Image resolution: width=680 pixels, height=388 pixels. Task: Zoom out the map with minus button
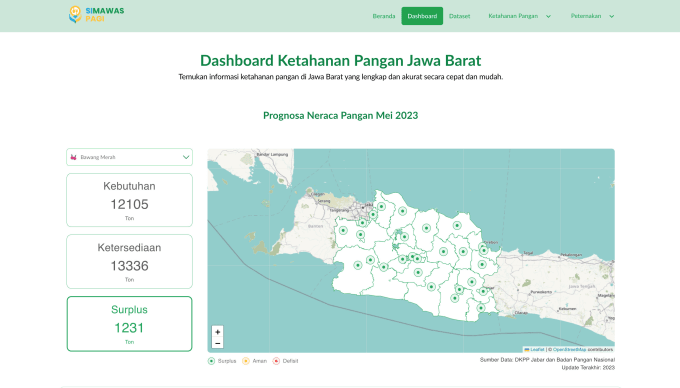pos(218,343)
